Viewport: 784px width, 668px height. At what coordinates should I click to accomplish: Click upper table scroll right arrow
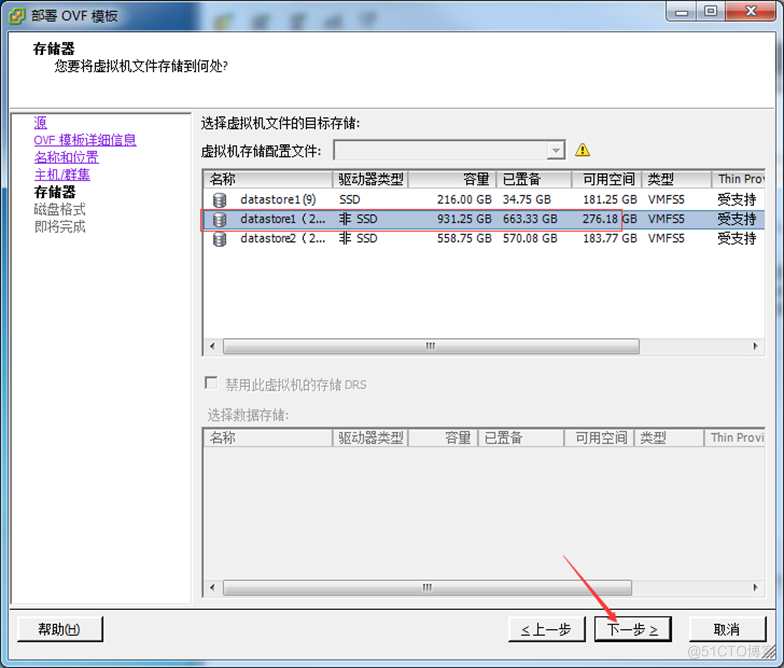tap(755, 346)
